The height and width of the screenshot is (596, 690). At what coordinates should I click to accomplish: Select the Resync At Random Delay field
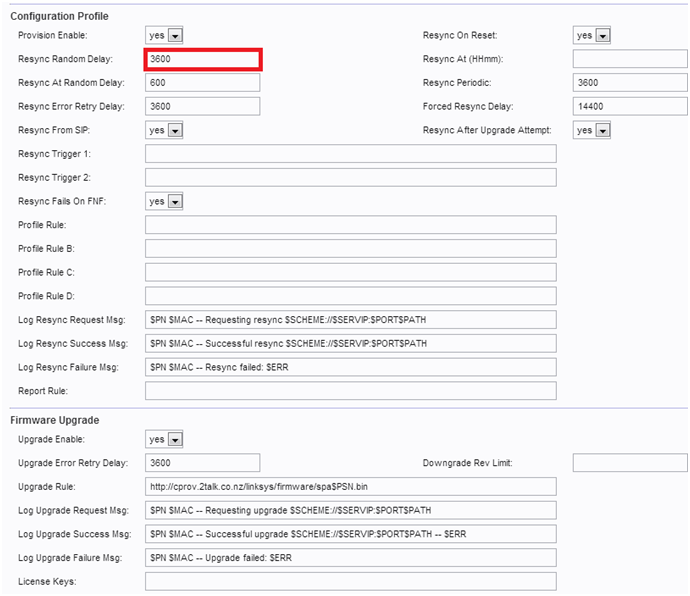coord(203,83)
